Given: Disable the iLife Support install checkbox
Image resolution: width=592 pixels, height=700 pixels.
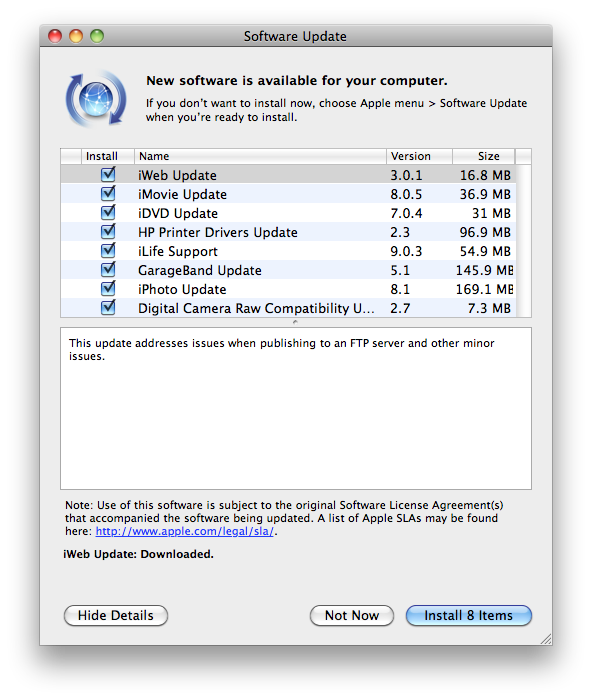Looking at the screenshot, I should 108,250.
